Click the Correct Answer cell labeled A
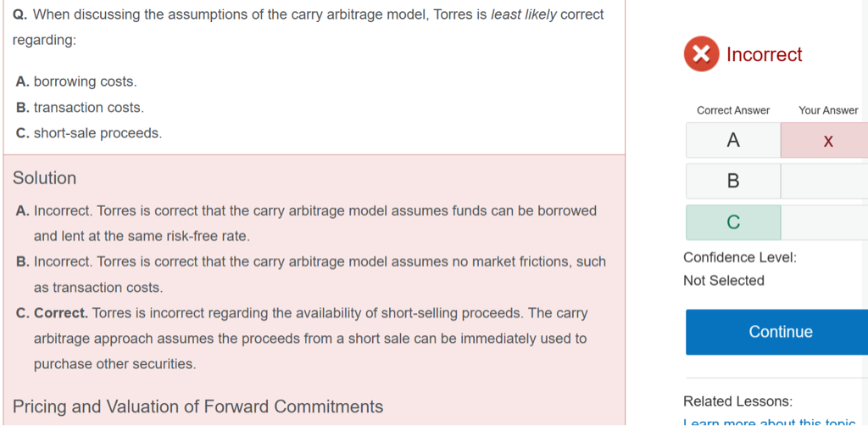The width and height of the screenshot is (868, 426). click(x=733, y=141)
